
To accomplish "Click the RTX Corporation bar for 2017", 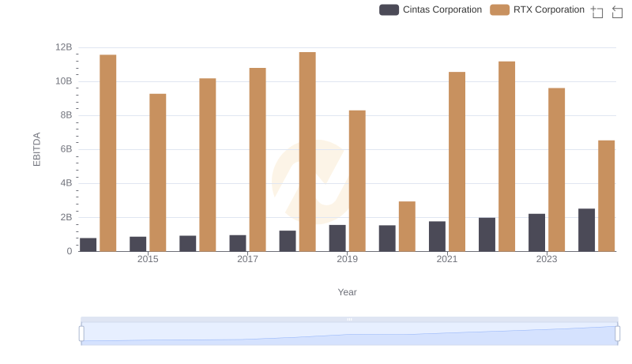I will click(258, 159).
